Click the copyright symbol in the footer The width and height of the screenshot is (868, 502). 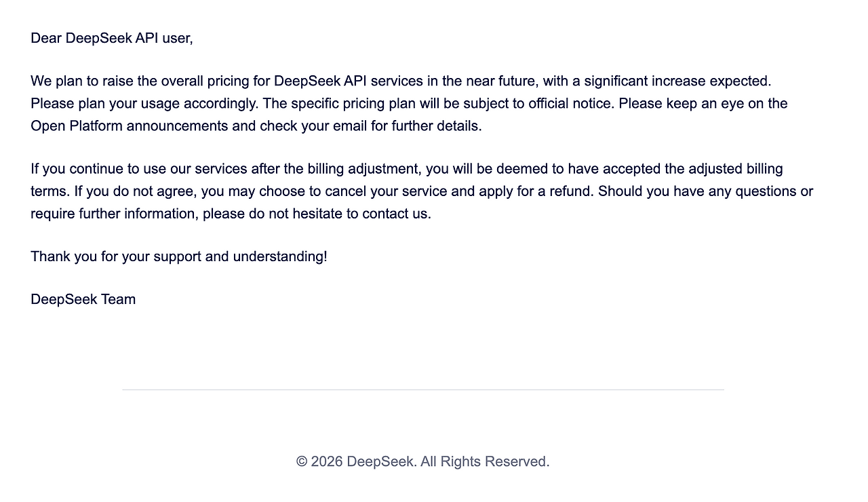(x=302, y=462)
